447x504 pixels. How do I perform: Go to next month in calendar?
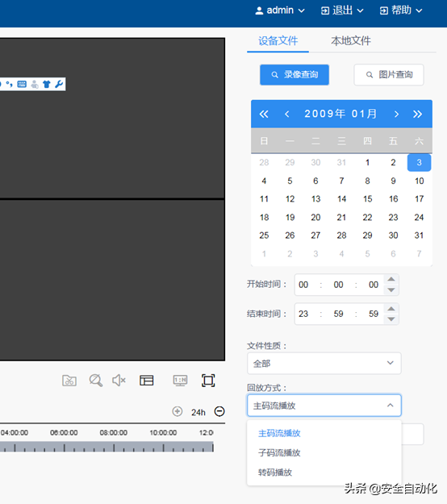396,115
